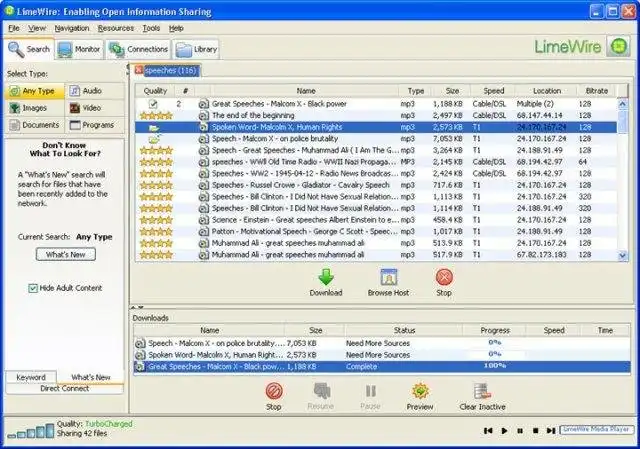The height and width of the screenshot is (449, 640).
Task: Click the Browse Host button
Action: pos(388,282)
